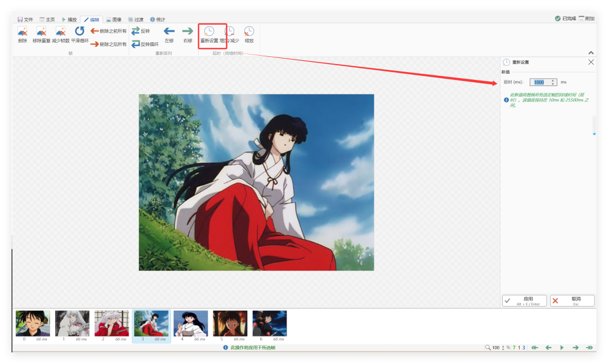
Task: Increase delay with the up spinner arrow
Action: point(553,80)
